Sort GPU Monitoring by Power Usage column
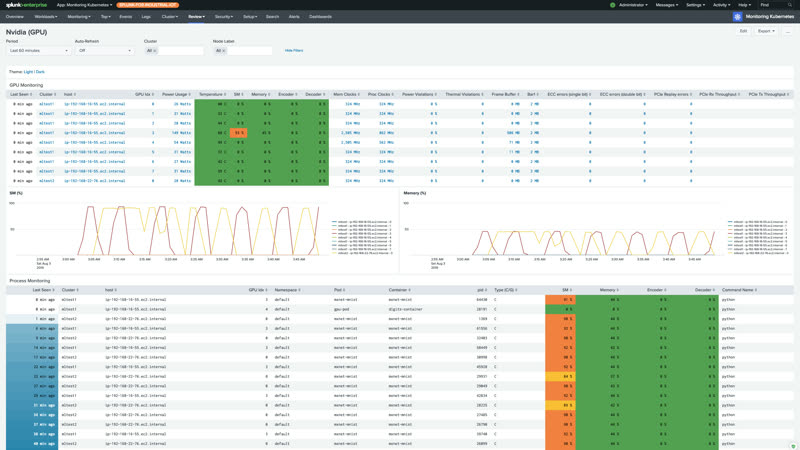The image size is (800, 450). [x=176, y=94]
